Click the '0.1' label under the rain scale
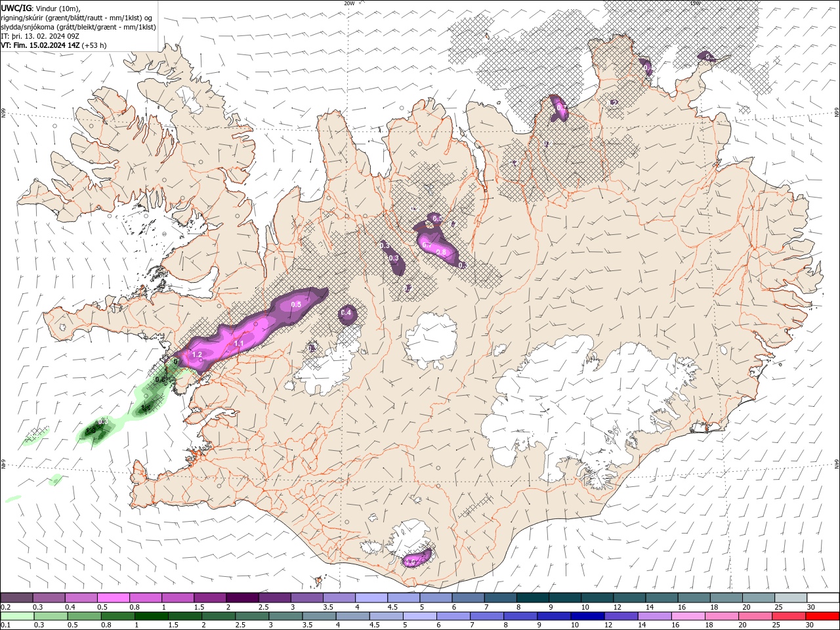Viewport: 840px width, 630px height. (6, 625)
